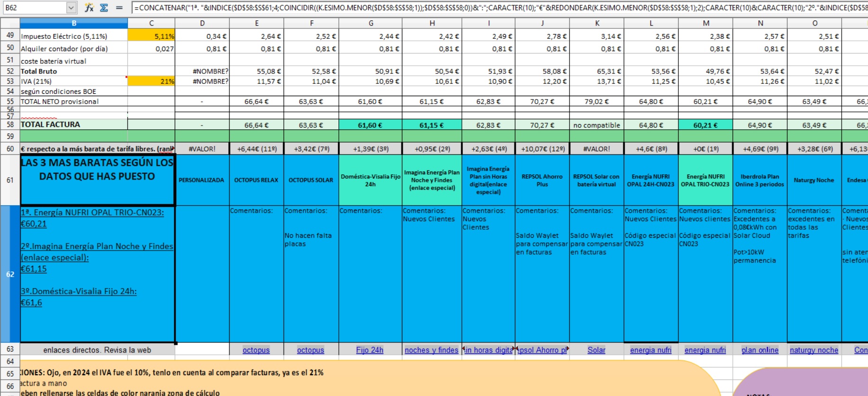868x396 pixels.
Task: Click the Name Box showing B62
Action: point(34,8)
